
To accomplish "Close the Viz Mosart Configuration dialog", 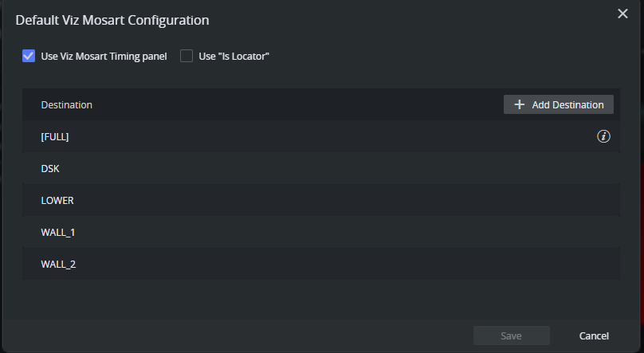I will [622, 14].
